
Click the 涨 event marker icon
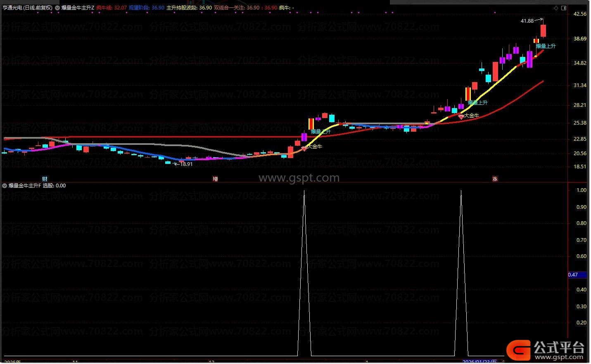(x=494, y=179)
